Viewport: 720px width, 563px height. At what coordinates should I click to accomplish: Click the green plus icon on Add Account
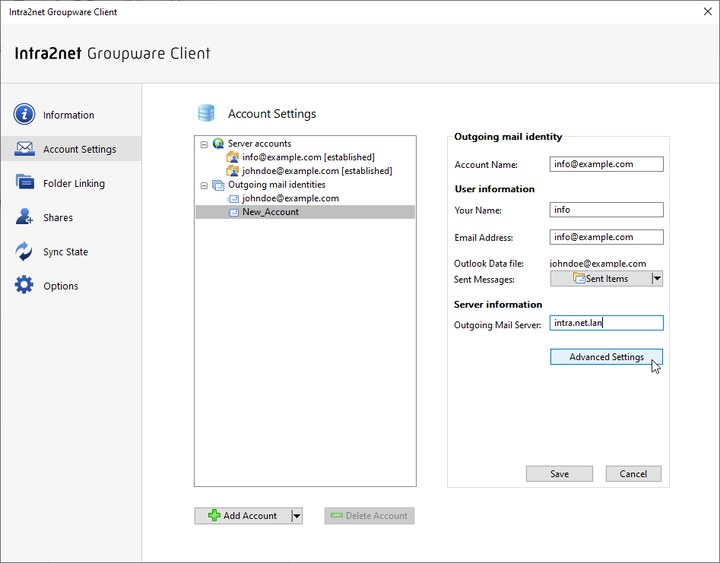pyautogui.click(x=214, y=515)
